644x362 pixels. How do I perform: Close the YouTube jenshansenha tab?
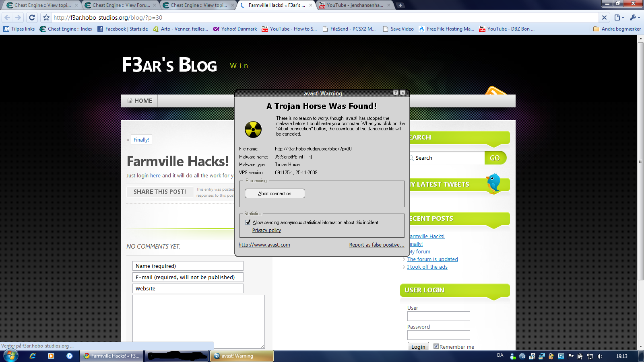(x=389, y=5)
